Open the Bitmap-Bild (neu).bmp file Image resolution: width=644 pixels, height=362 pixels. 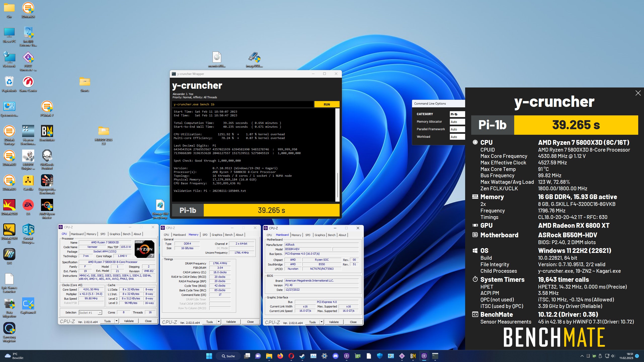pyautogui.click(x=160, y=209)
